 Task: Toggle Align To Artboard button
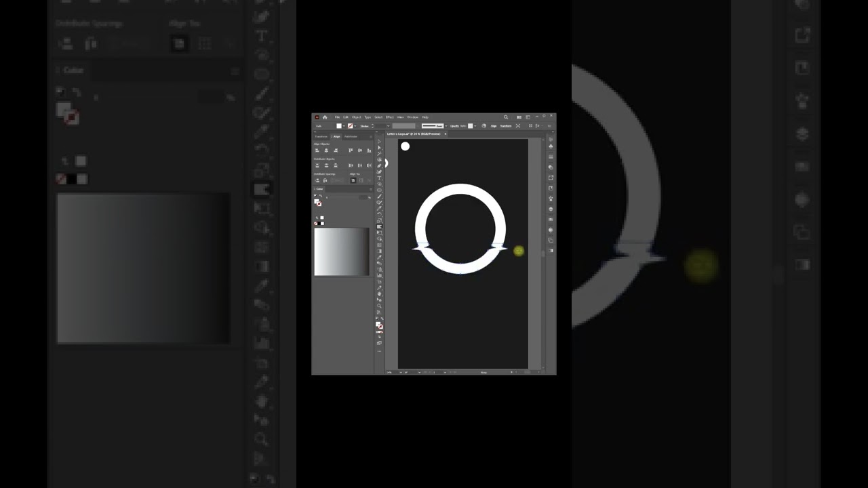click(353, 180)
